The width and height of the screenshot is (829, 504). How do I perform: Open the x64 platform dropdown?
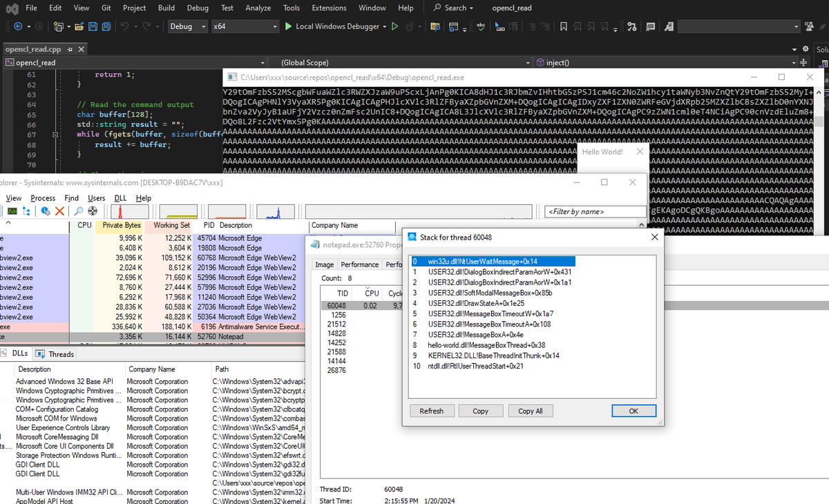[244, 26]
